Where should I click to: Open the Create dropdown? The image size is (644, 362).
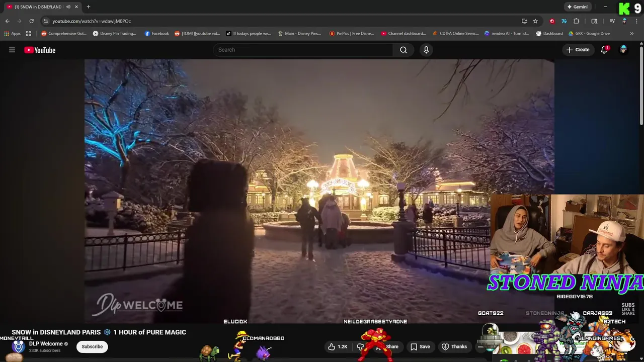pos(578,50)
